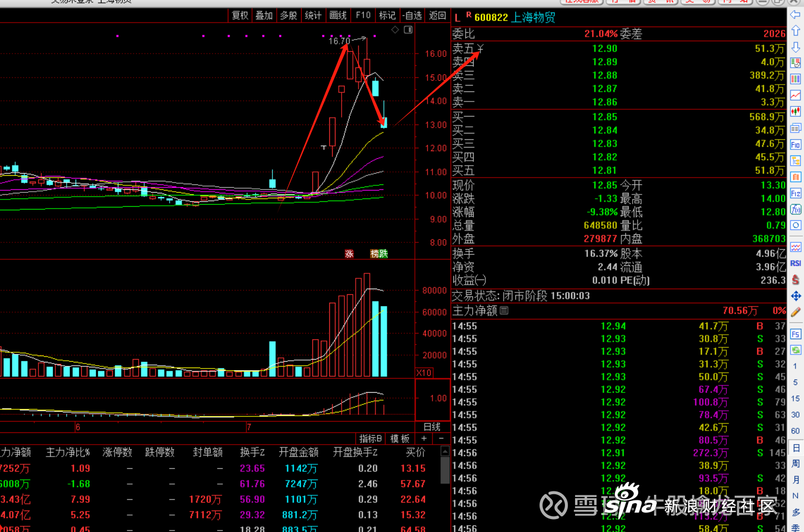The image size is (804, 532).
Task: Click the RSI indicator sidebar icon
Action: click(x=796, y=263)
